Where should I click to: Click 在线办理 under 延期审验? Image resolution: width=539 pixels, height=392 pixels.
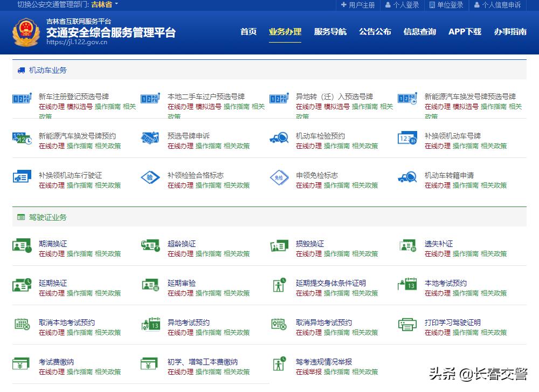pos(180,293)
